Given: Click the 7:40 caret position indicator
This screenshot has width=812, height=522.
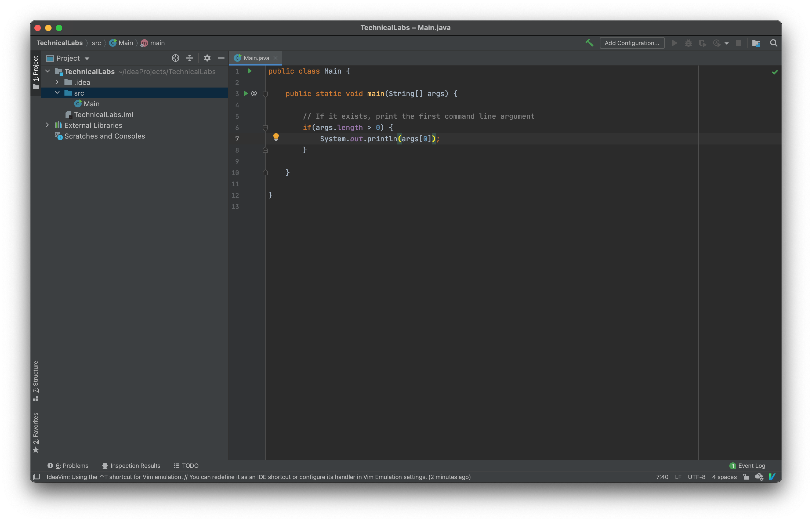Looking at the screenshot, I should [x=662, y=477].
